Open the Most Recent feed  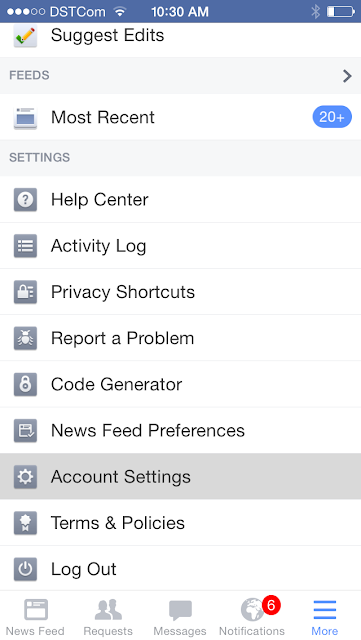(x=180, y=117)
